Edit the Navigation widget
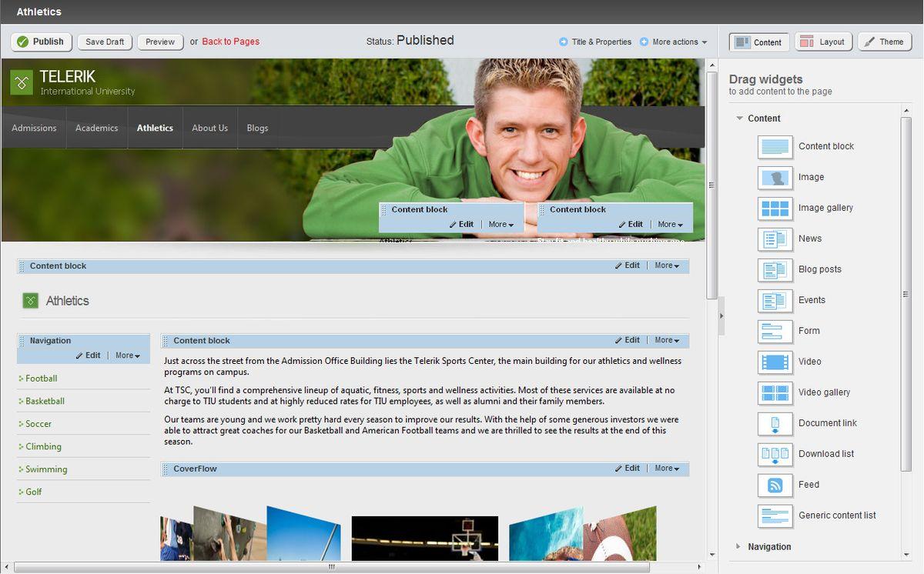This screenshot has width=924, height=574. pyautogui.click(x=88, y=355)
